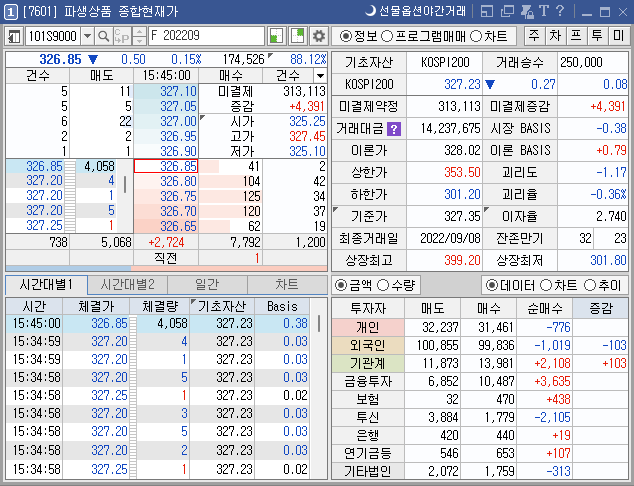Image resolution: width=634 pixels, height=486 pixels.
Task: Open the settings gear icon
Action: point(319,36)
